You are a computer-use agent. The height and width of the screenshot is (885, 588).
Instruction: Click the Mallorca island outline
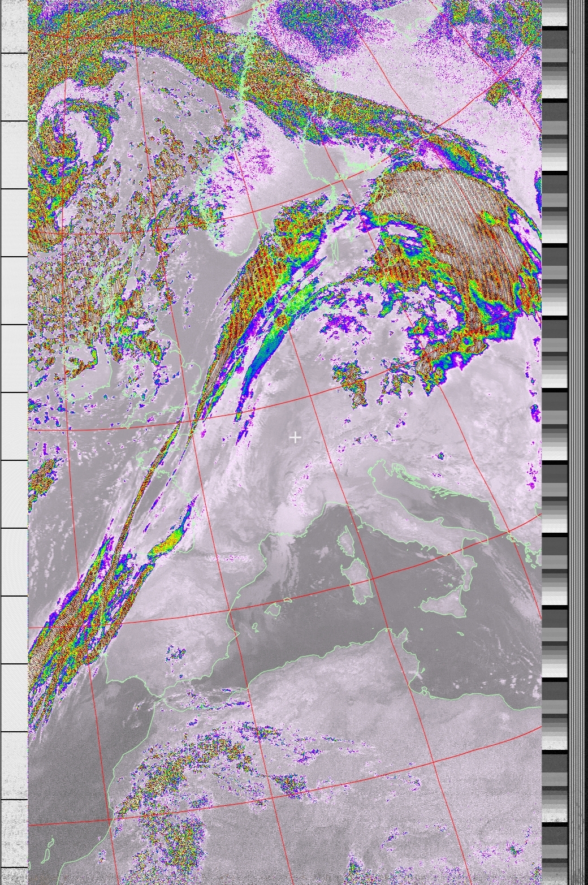273,610
